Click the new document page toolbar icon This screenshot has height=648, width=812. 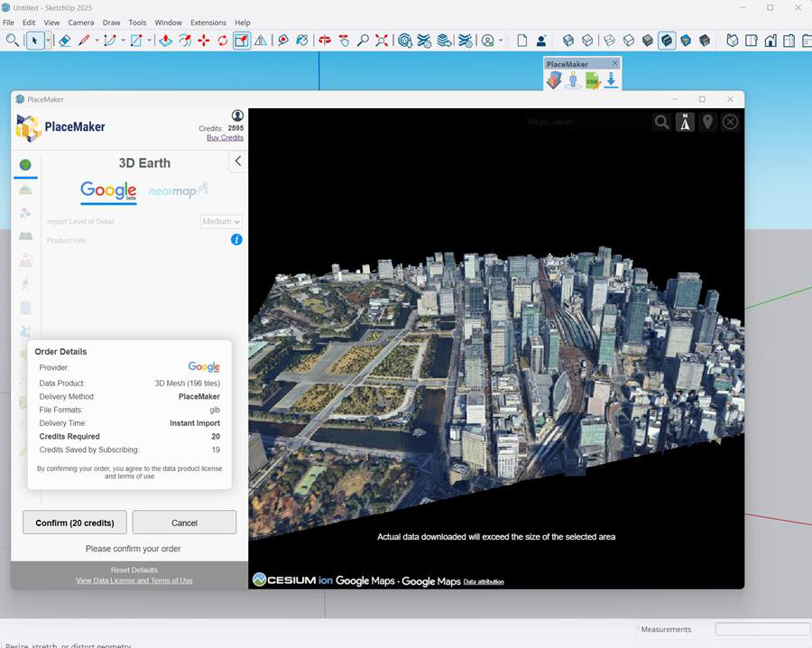[522, 41]
